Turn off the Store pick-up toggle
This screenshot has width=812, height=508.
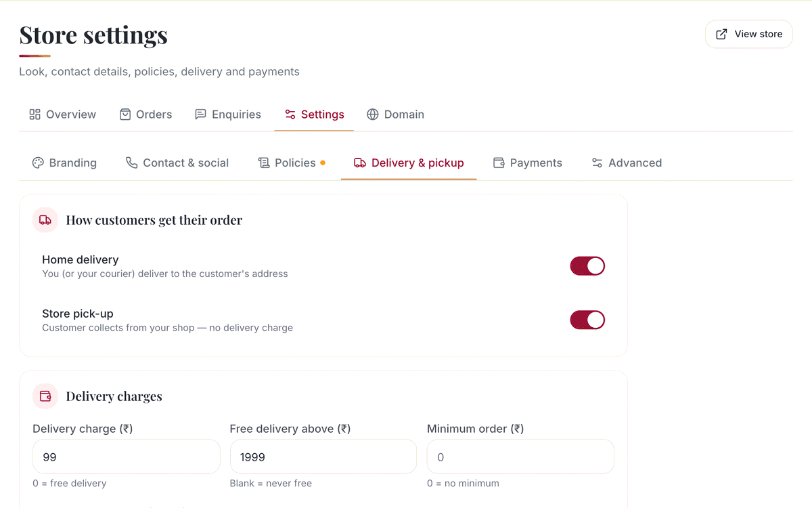pyautogui.click(x=587, y=320)
